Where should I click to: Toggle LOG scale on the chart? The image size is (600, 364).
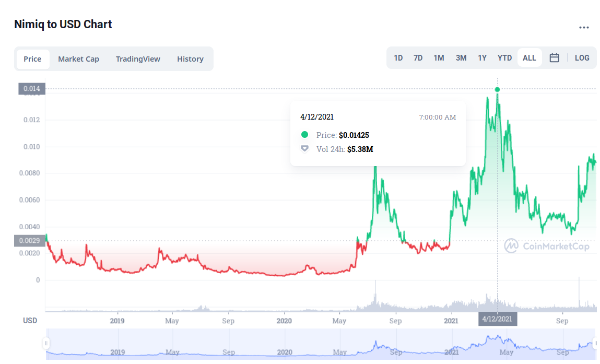pos(582,58)
